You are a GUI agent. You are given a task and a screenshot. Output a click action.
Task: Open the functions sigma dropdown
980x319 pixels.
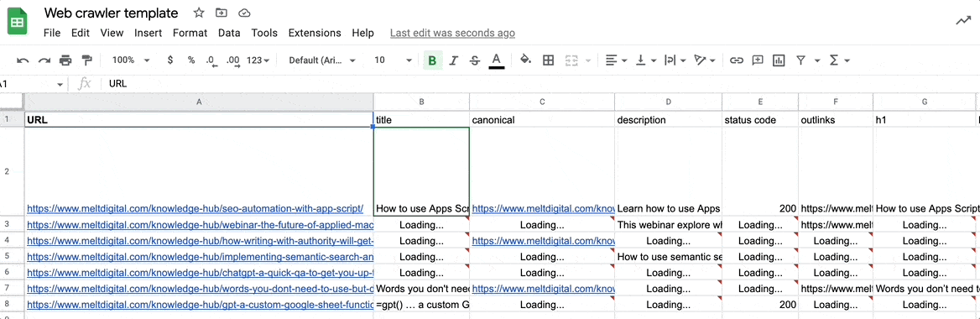(839, 60)
